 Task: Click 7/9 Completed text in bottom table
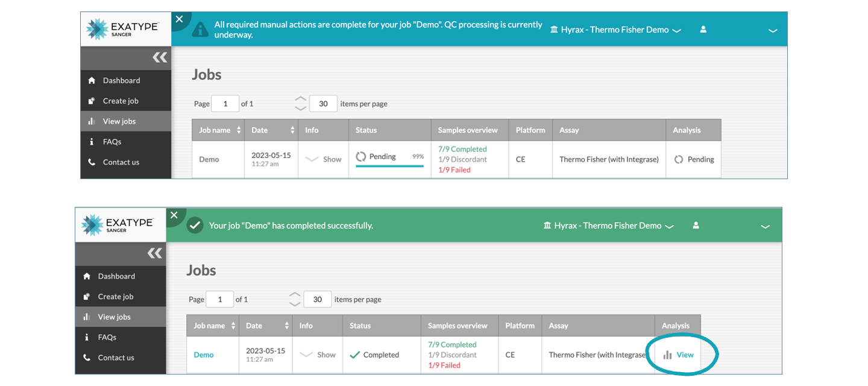coord(452,344)
